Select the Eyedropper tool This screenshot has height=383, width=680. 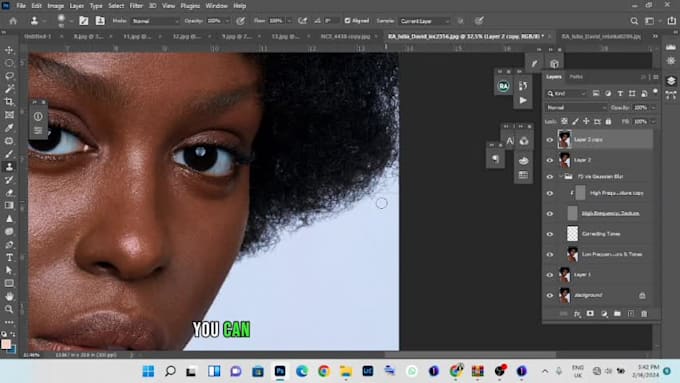[9, 128]
